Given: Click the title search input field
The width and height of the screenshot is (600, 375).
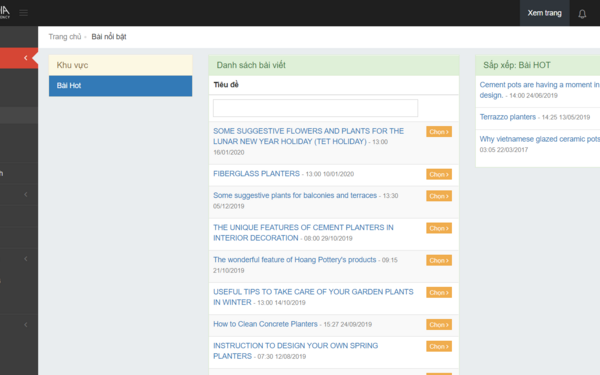Looking at the screenshot, I should [x=315, y=108].
